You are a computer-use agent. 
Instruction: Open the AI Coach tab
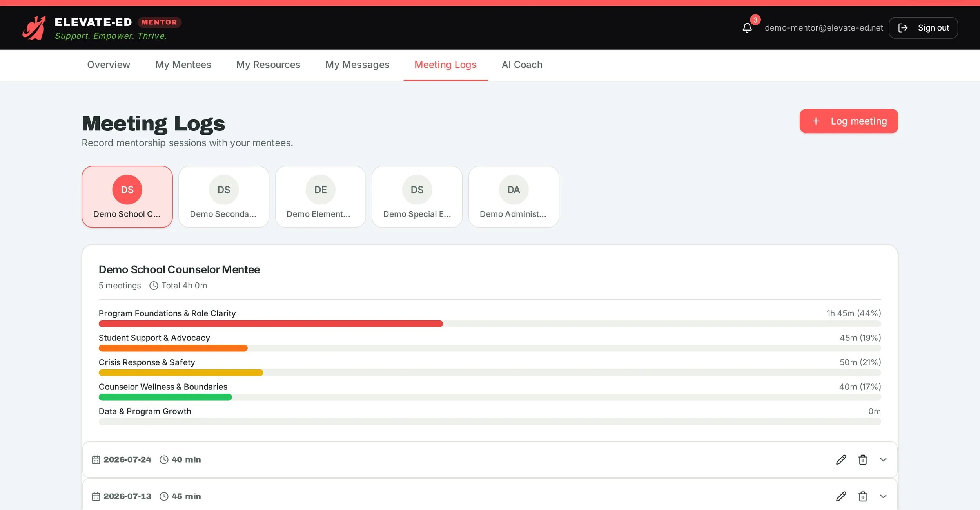pyautogui.click(x=522, y=65)
